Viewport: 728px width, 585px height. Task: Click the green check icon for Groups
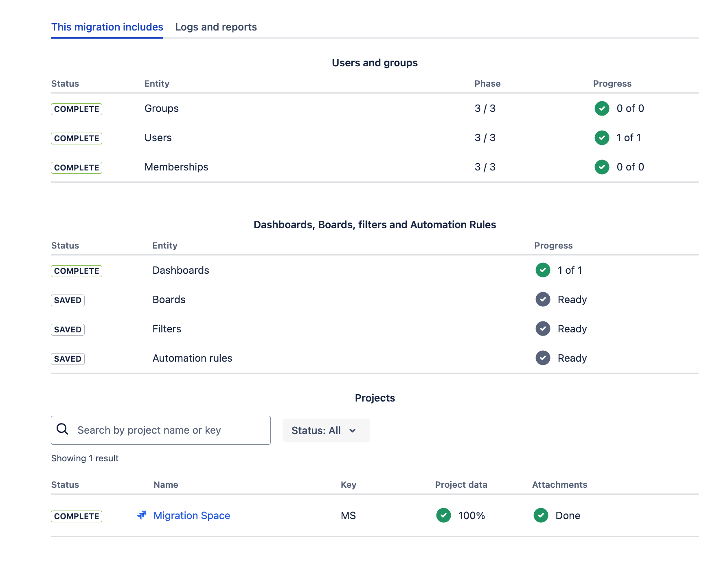602,109
